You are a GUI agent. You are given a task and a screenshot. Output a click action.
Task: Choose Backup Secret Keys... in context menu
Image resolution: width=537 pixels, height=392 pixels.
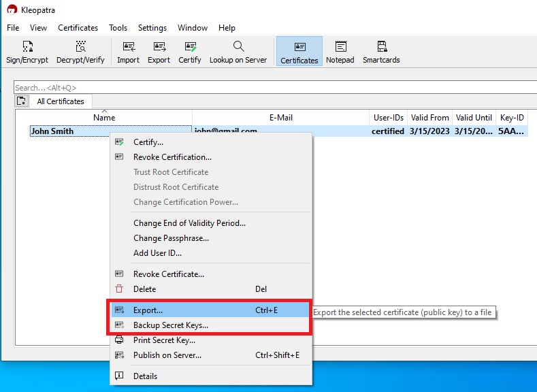coord(211,325)
